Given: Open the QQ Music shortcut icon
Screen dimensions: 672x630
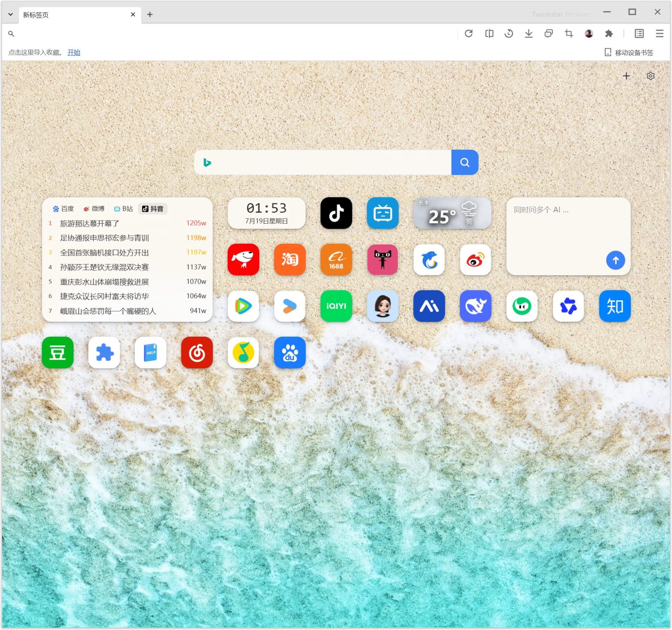Looking at the screenshot, I should click(x=243, y=352).
